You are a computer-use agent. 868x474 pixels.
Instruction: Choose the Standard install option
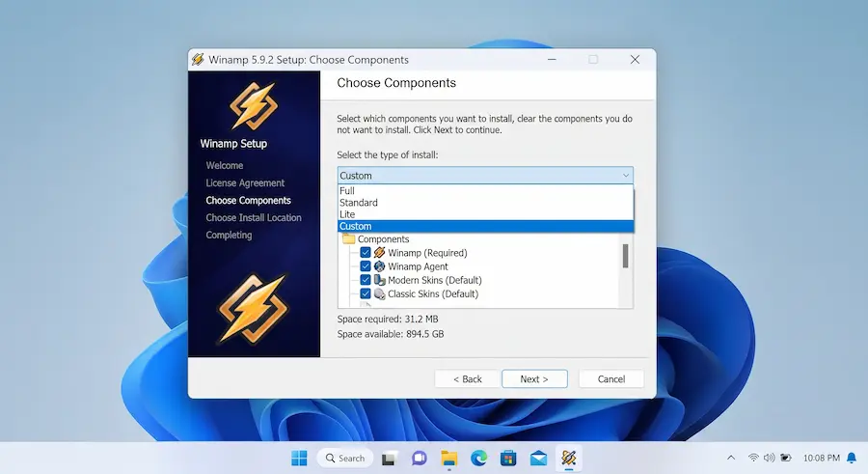485,203
